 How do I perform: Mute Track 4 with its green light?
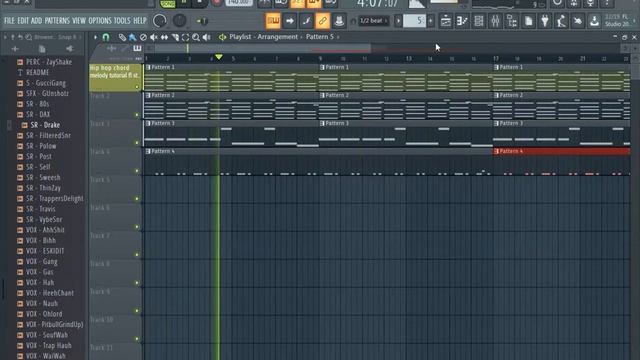tap(137, 171)
